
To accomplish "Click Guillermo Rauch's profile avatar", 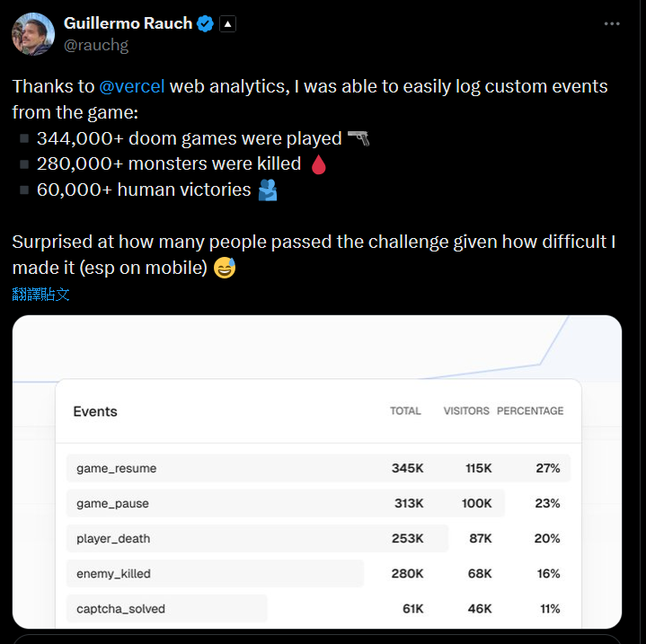I will (33, 35).
